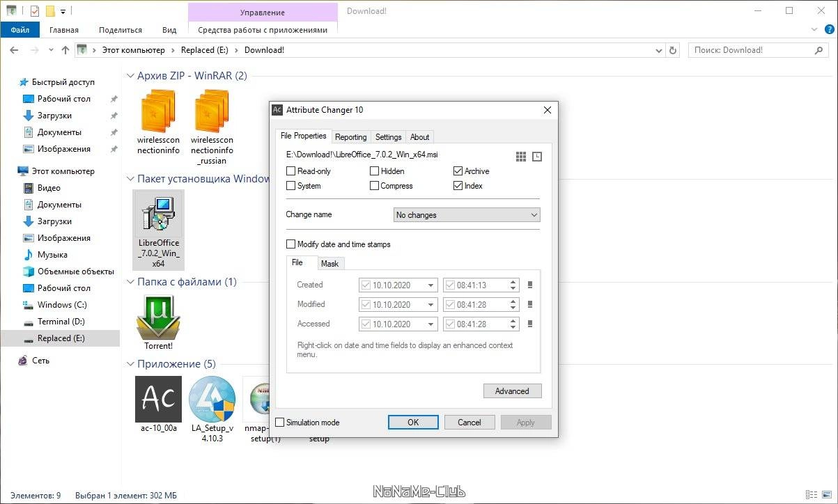Open Быстрый доступ in the navigation pane
This screenshot has width=838, height=504.
tap(63, 82)
